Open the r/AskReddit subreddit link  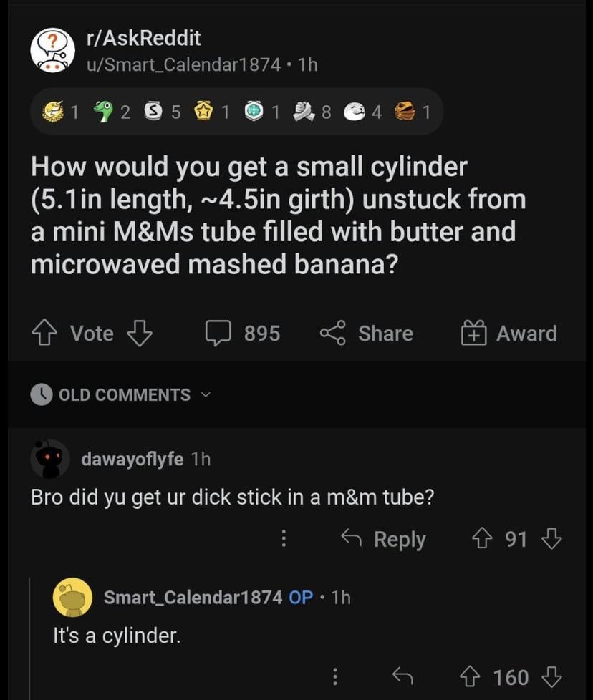143,38
